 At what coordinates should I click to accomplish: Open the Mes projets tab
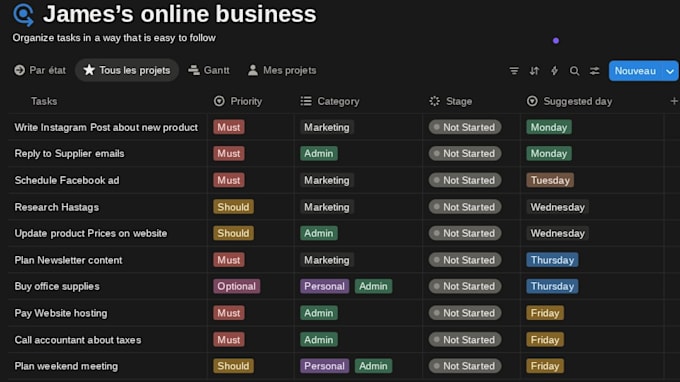coord(282,70)
